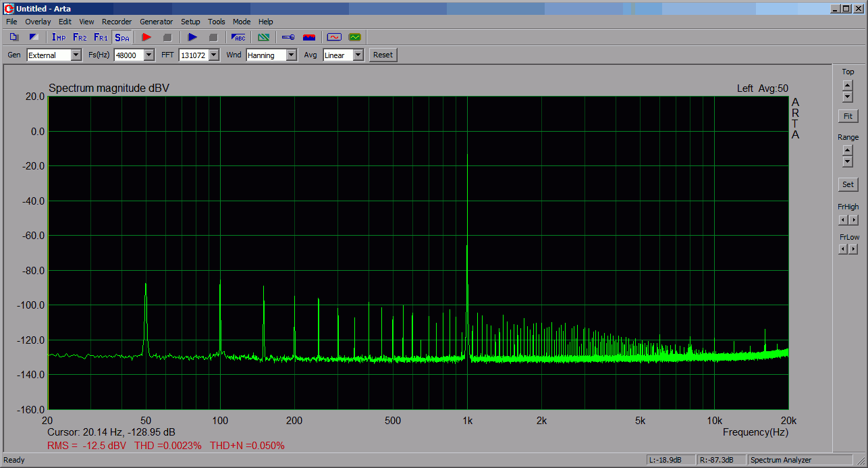This screenshot has height=468, width=868.
Task: Click the ABC text overlay toolbar icon
Action: coord(239,37)
